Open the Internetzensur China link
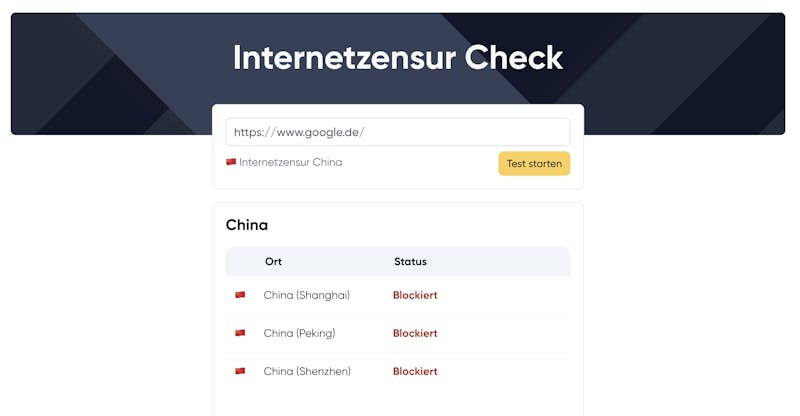This screenshot has width=800, height=416. click(291, 162)
